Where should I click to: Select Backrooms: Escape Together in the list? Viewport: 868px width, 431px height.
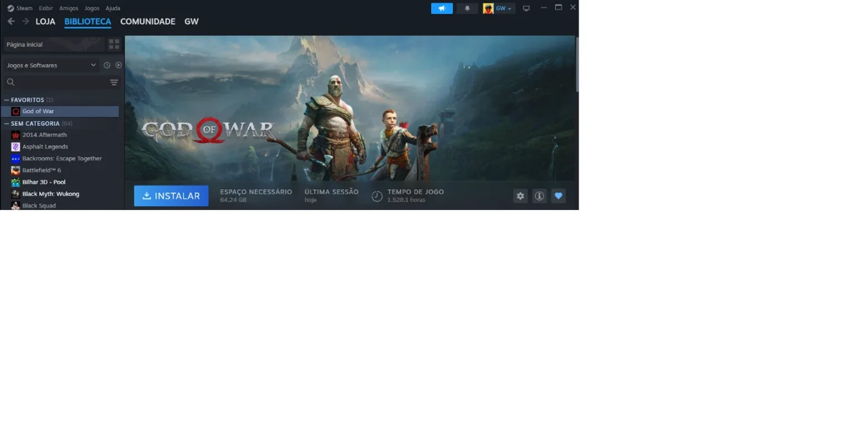point(60,158)
